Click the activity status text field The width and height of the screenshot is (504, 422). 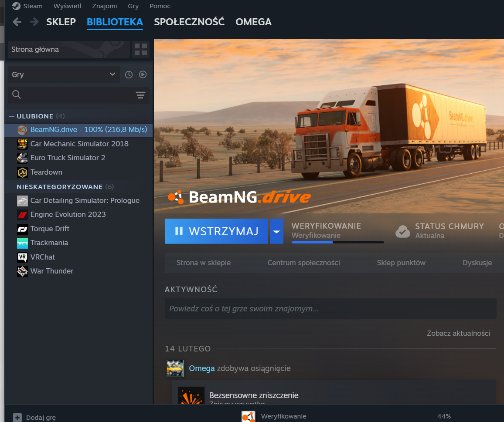click(x=330, y=309)
